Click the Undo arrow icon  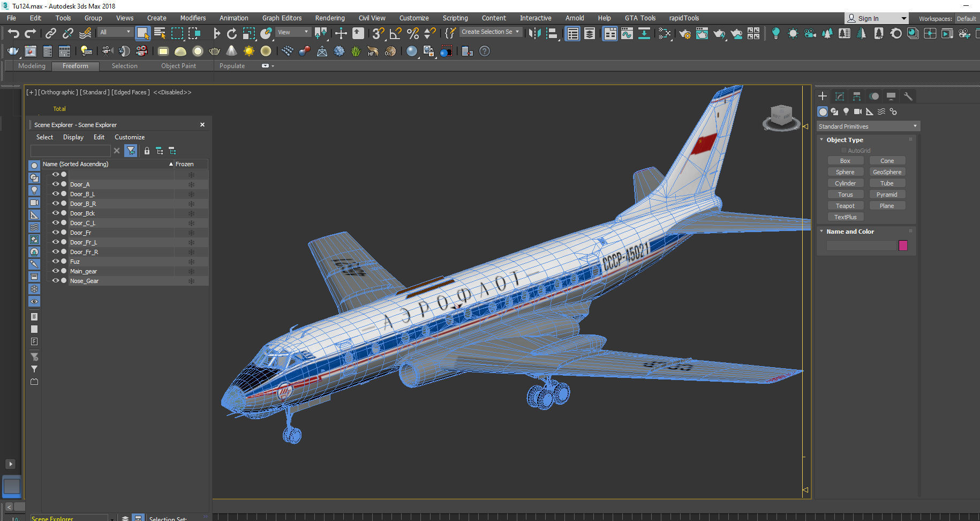point(13,34)
